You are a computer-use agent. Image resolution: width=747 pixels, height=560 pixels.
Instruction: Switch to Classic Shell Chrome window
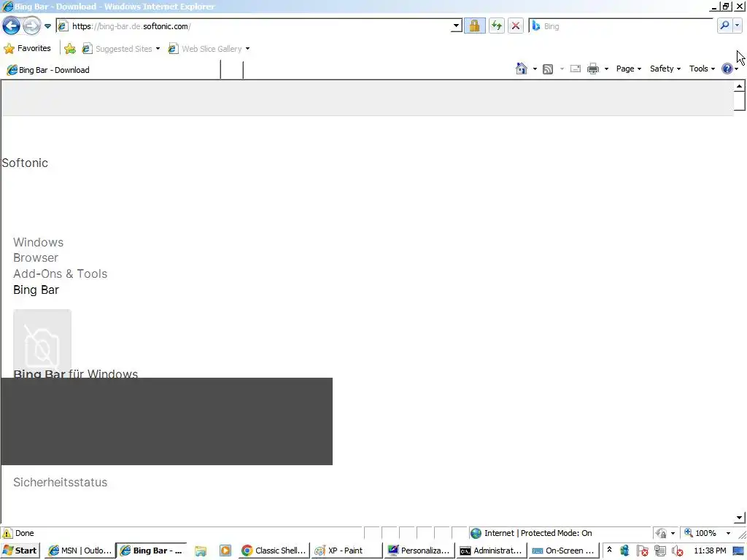pos(274,551)
